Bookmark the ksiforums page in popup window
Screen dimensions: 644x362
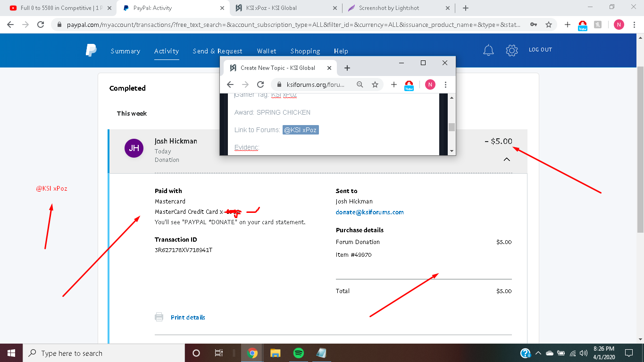(375, 84)
